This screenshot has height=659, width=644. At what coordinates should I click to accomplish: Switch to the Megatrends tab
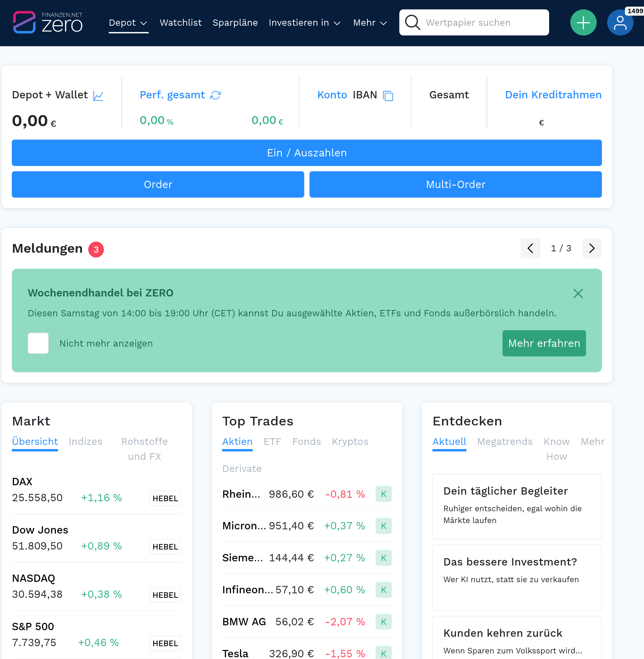click(x=505, y=441)
